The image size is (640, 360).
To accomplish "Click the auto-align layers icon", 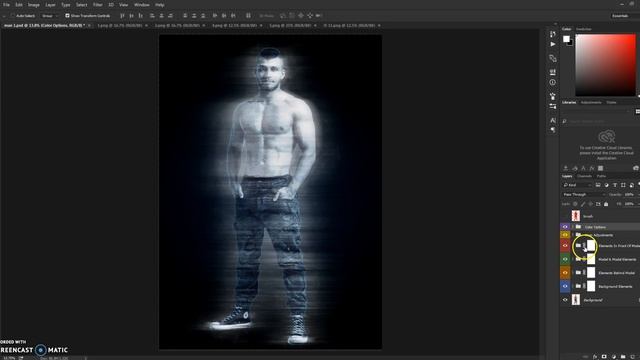I will point(248,16).
